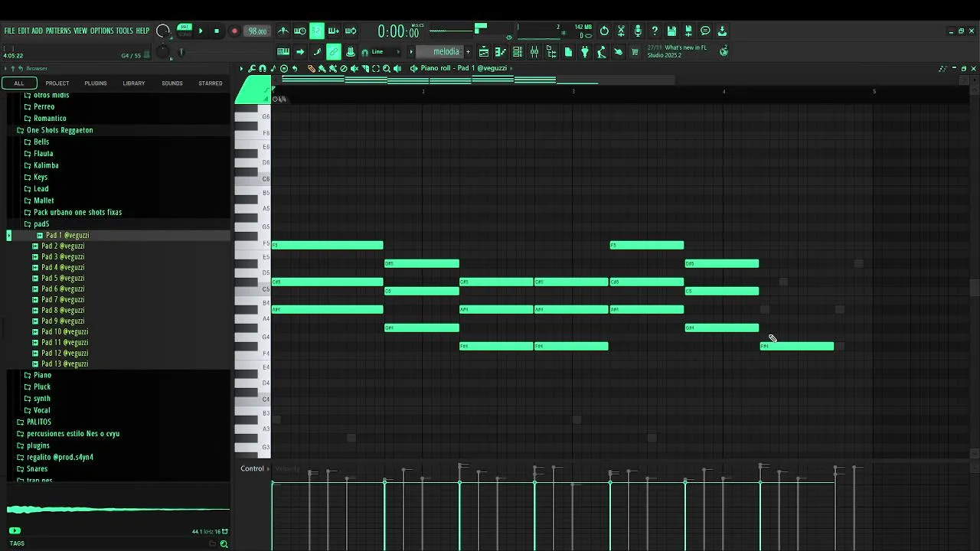This screenshot has height=551, width=980.
Task: Switch to the STARRED browser tab
Action: click(211, 83)
